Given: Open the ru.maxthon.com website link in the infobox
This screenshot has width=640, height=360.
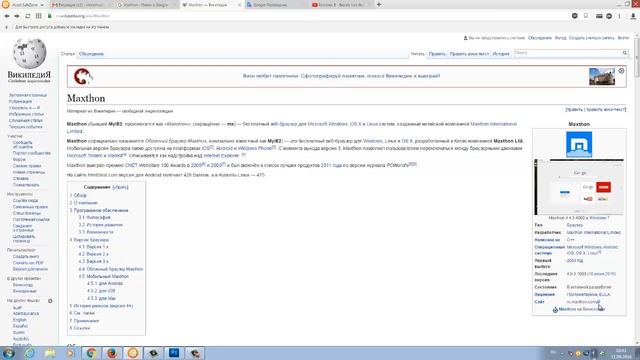Looking at the screenshot, I should [583, 302].
